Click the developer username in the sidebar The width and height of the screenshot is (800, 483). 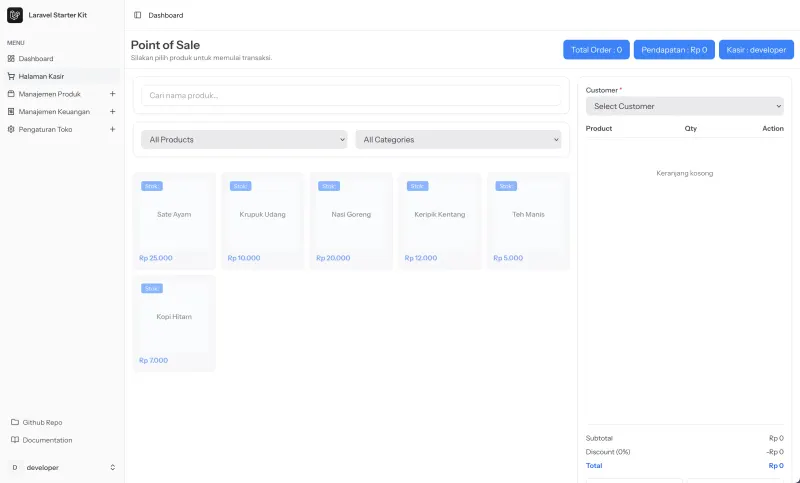(x=43, y=468)
